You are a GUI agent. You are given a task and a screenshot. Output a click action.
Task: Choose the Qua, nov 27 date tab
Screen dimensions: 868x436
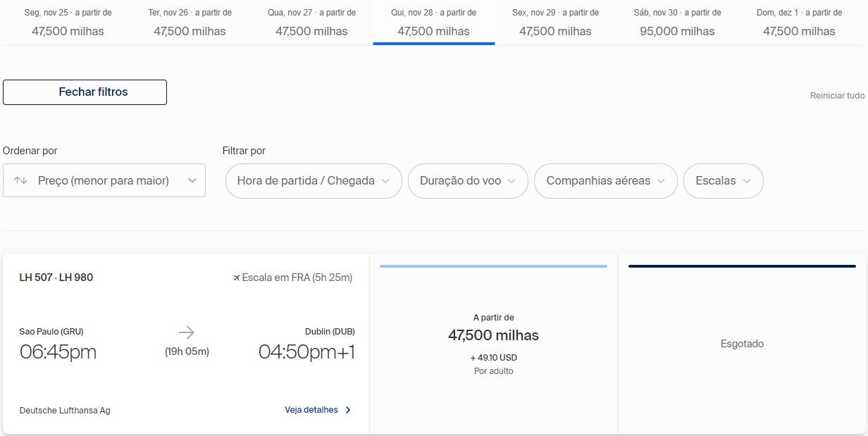click(312, 23)
